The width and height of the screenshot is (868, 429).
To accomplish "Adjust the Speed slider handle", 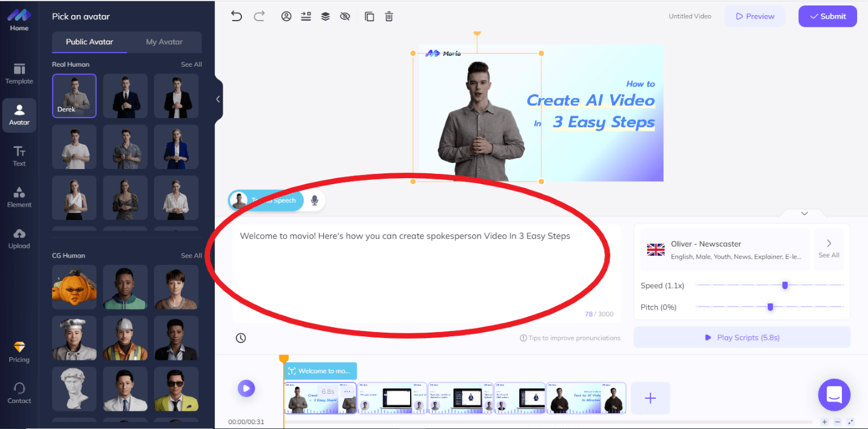I will [x=785, y=285].
